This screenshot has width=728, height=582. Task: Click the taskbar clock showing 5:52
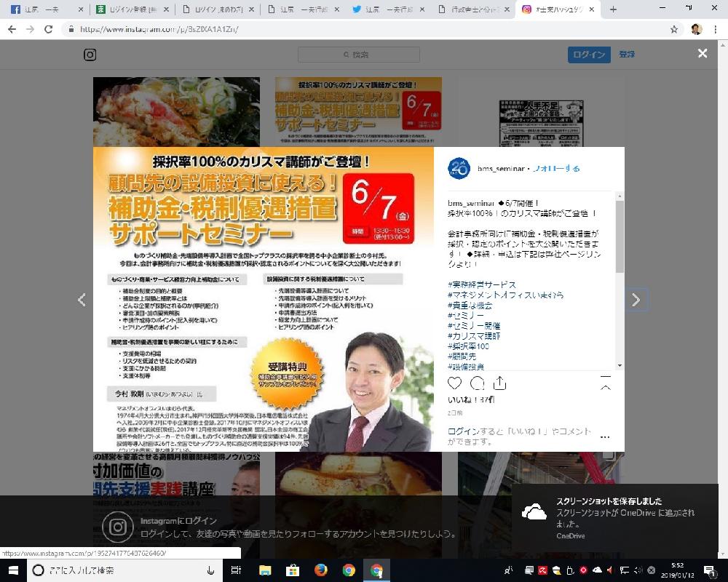[677, 570]
